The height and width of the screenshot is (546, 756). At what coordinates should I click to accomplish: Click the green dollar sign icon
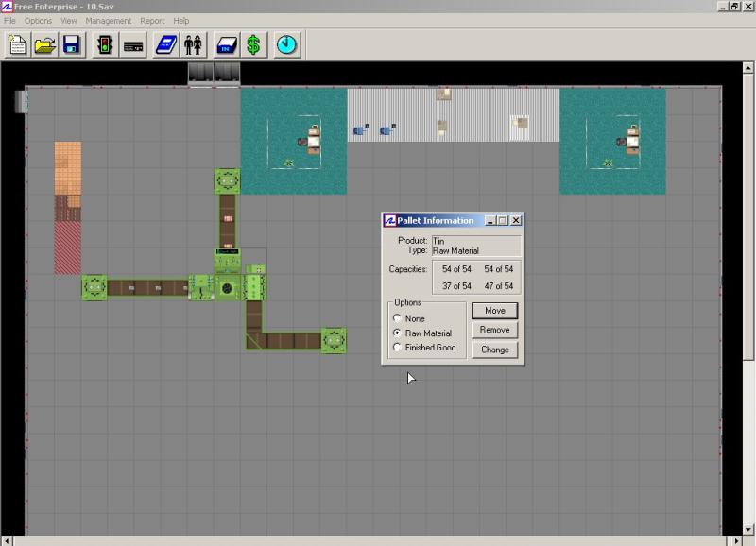click(253, 44)
